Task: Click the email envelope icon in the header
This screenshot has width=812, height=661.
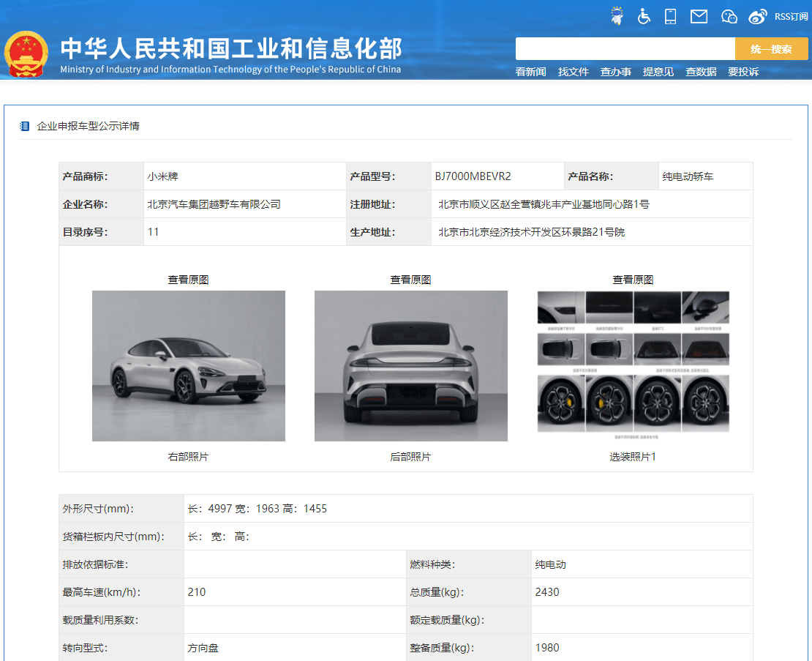Action: (x=699, y=16)
